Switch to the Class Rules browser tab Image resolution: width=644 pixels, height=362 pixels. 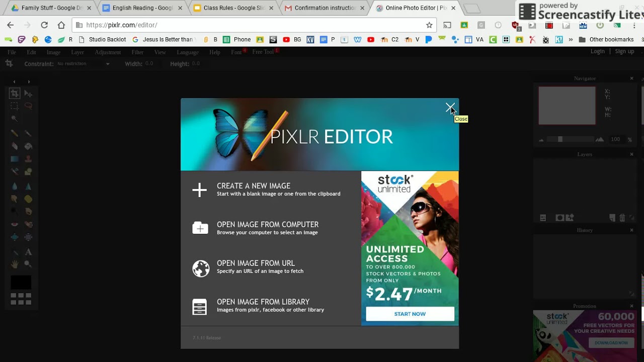pos(234,8)
